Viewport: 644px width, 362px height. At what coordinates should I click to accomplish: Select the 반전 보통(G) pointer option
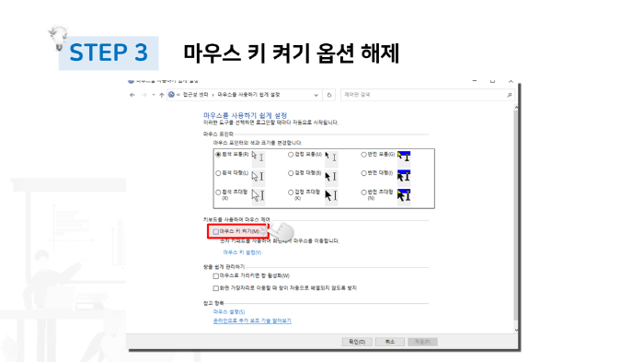click(x=378, y=154)
